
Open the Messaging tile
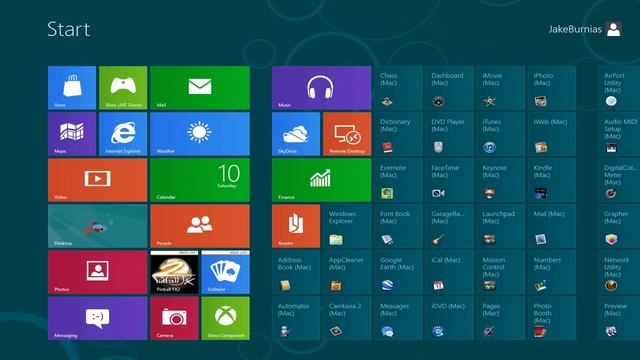pyautogui.click(x=98, y=318)
